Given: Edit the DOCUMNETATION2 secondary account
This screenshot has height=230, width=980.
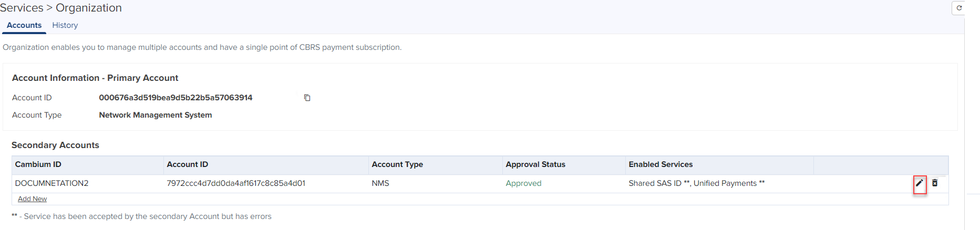Looking at the screenshot, I should pyautogui.click(x=919, y=183).
